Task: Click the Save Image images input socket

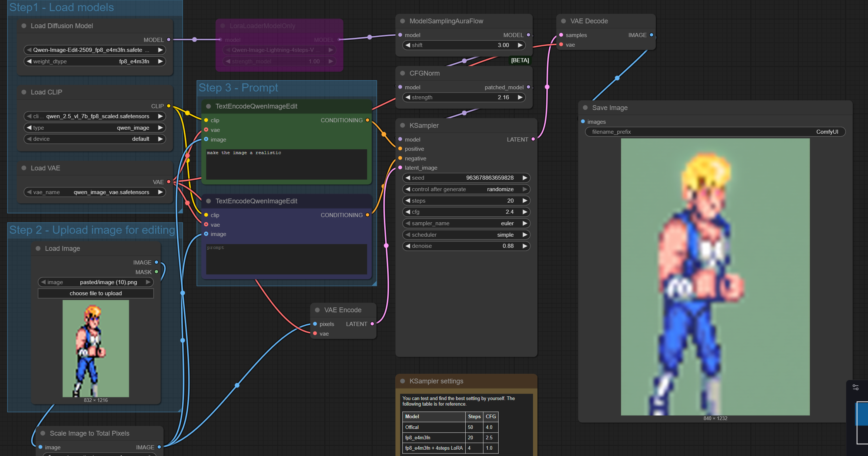Action: click(x=583, y=122)
